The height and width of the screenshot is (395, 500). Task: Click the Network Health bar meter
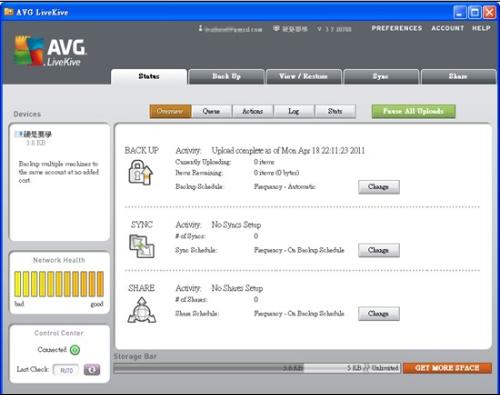[59, 284]
